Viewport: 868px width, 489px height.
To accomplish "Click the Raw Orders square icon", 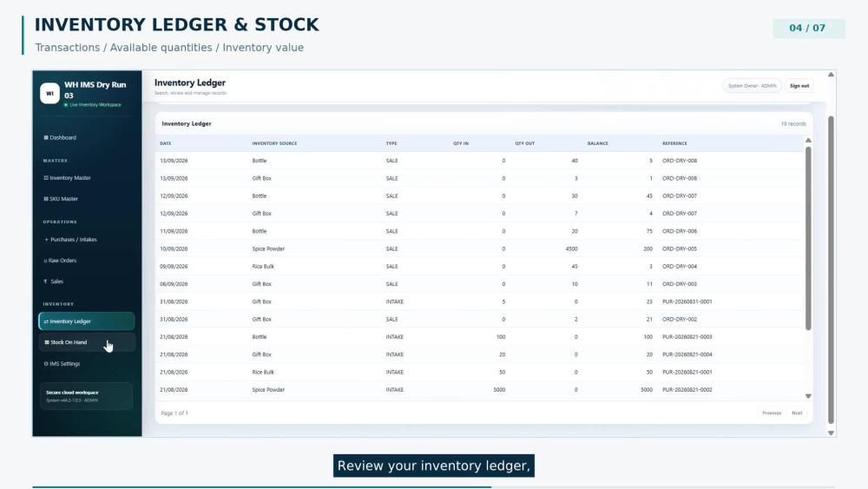I will pos(45,261).
